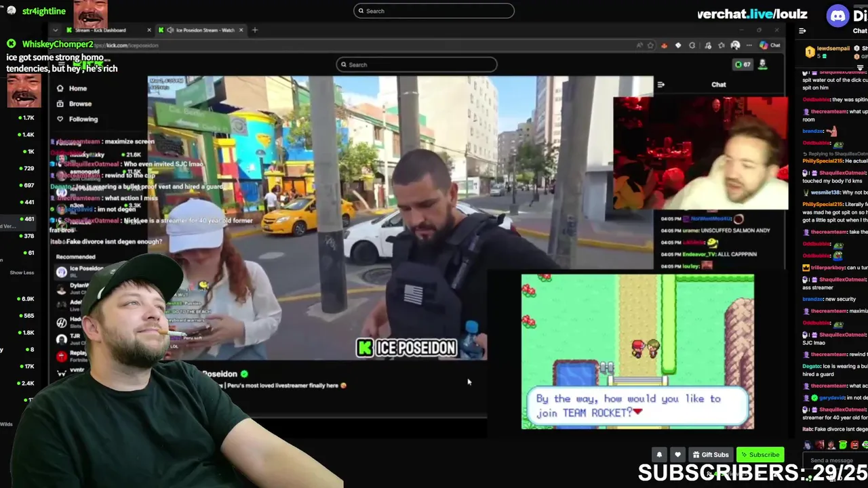Open Following in Kick sidebar
868x488 pixels.
pyautogui.click(x=83, y=119)
